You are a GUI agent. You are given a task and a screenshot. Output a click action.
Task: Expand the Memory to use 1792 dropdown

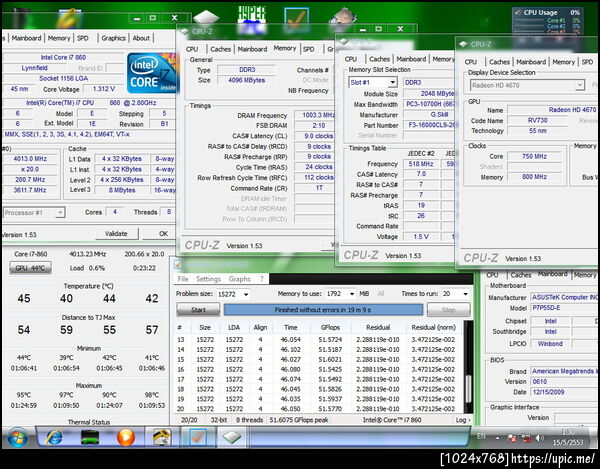(351, 294)
